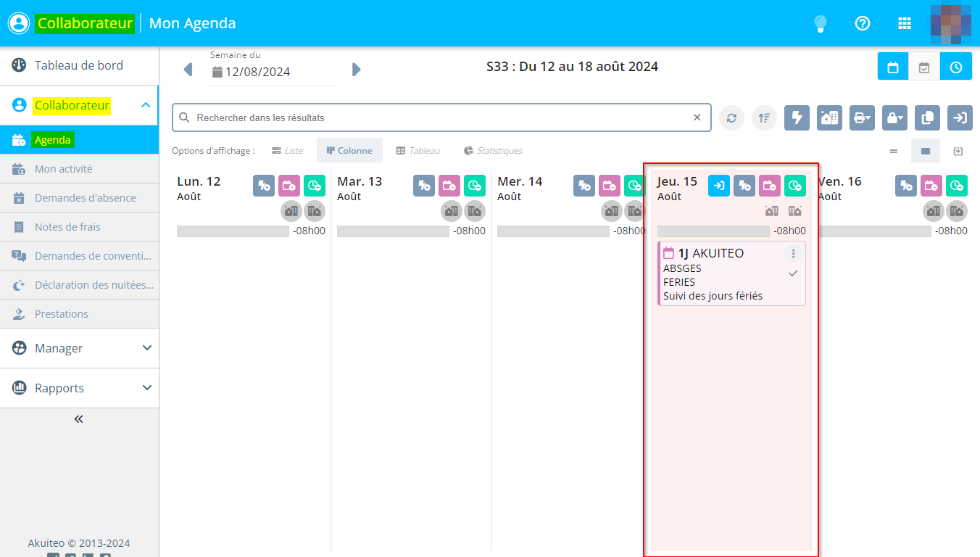Screen dimensions: 980x557
Task: Switch to Statistiques display option
Action: [493, 151]
